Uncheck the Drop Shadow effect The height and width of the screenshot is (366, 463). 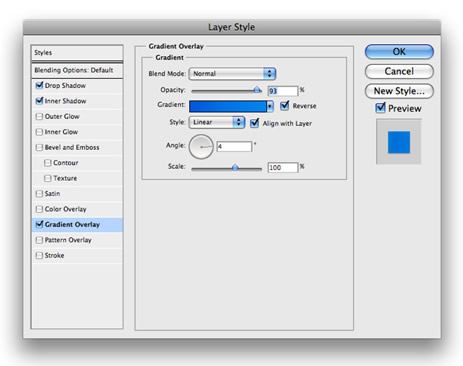pos(39,86)
